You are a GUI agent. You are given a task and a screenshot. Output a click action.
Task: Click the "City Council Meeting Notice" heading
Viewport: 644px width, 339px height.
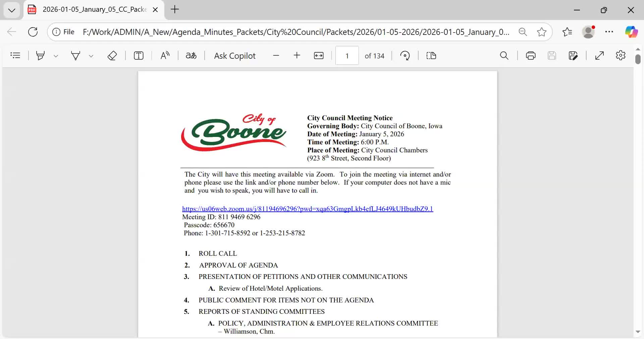coord(350,118)
